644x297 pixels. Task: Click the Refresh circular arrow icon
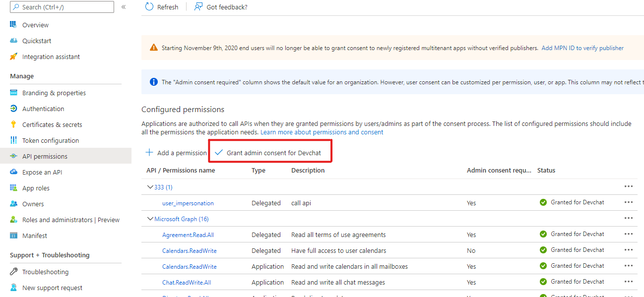point(149,7)
